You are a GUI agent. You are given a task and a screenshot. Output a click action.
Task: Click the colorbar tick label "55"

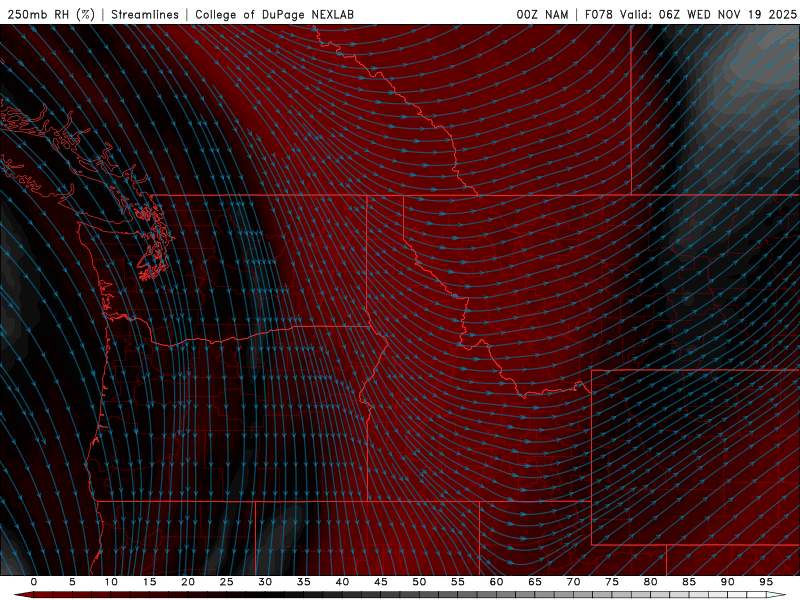[458, 582]
